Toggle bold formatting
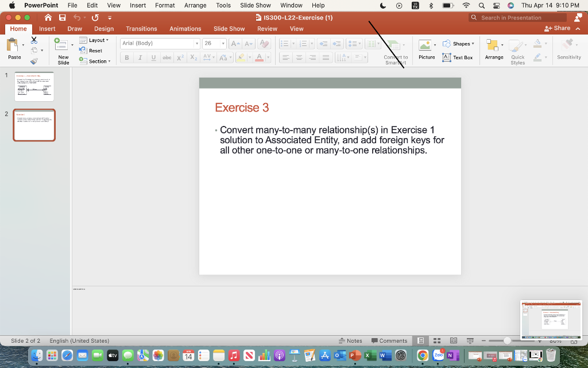 (126, 57)
